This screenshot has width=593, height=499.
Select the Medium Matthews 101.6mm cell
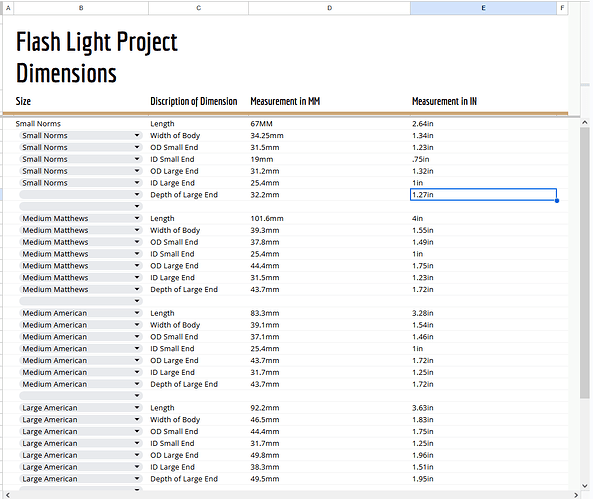[x=329, y=218]
